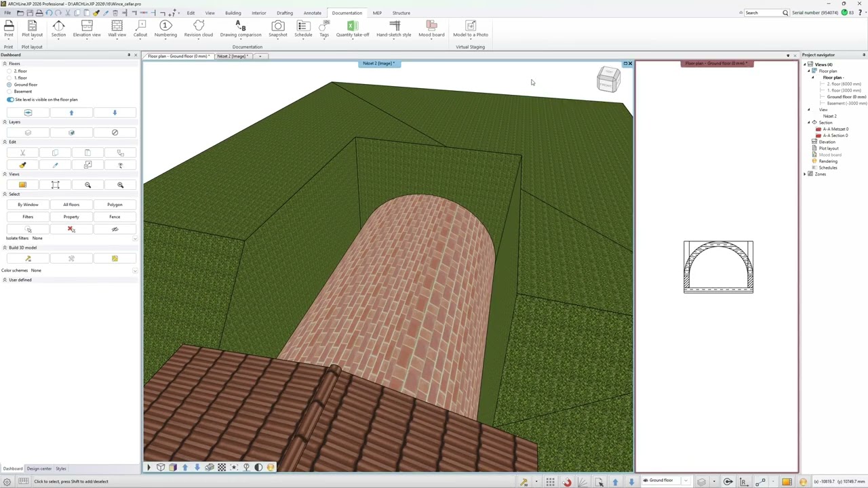Click the delete selection red X icon
This screenshot has width=868, height=488.
[71, 229]
